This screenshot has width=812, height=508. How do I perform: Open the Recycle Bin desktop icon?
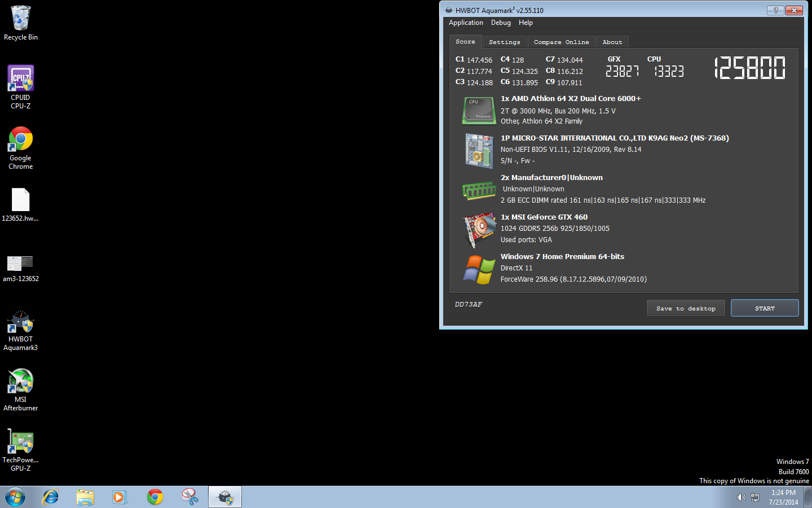click(21, 23)
